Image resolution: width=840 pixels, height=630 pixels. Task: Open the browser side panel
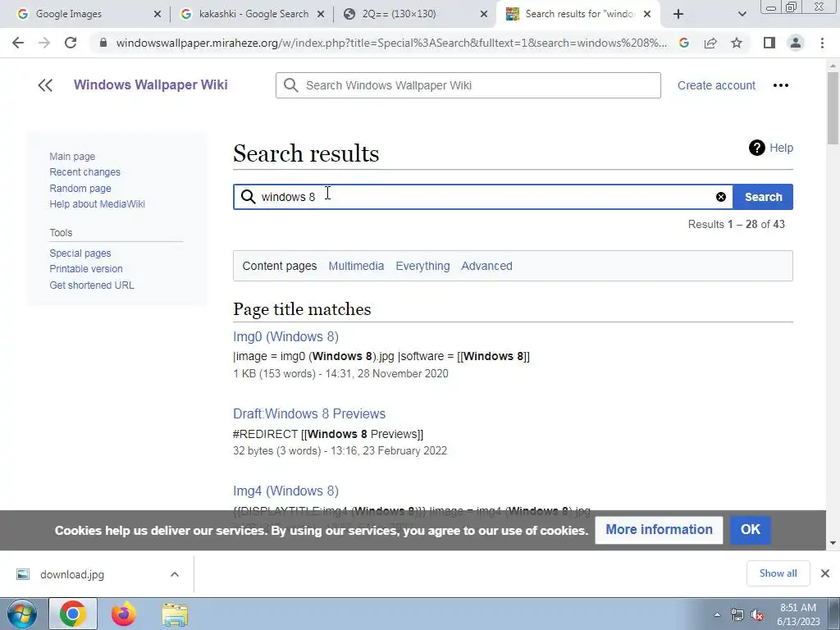[x=769, y=43]
